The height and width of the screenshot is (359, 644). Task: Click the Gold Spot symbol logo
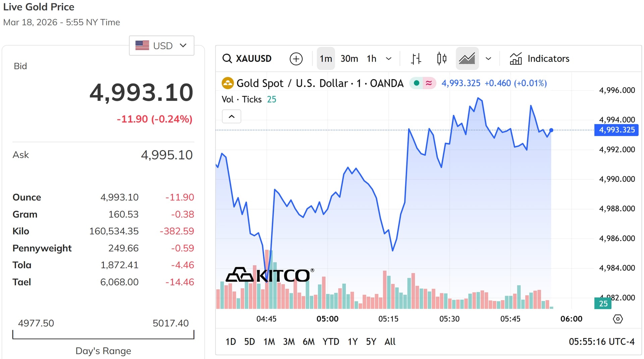228,83
